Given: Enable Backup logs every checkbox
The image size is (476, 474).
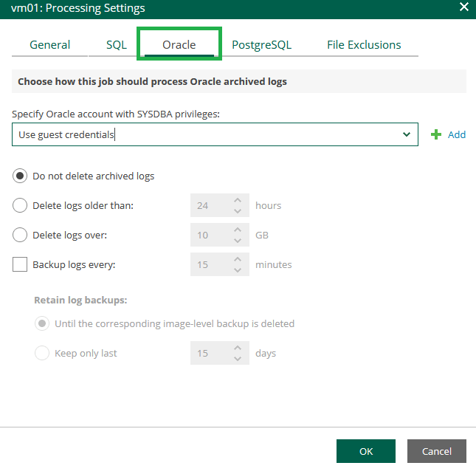Looking at the screenshot, I should pyautogui.click(x=20, y=264).
